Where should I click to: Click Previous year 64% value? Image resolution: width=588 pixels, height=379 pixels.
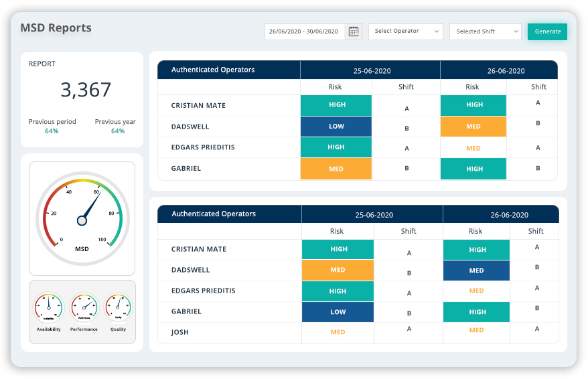[118, 131]
